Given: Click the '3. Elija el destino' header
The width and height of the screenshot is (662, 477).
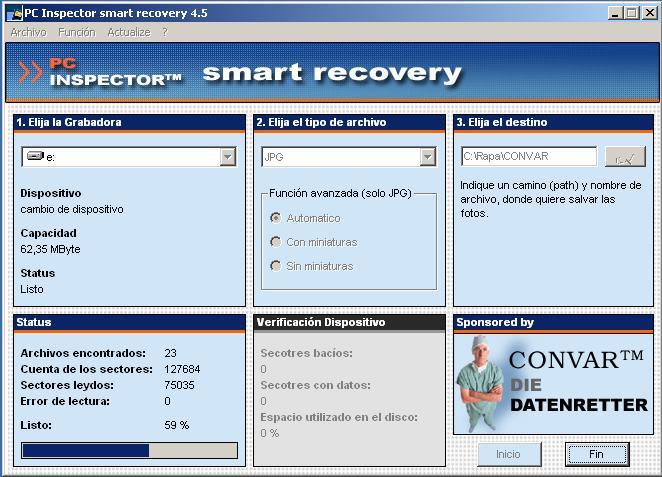Looking at the screenshot, I should (x=502, y=122).
